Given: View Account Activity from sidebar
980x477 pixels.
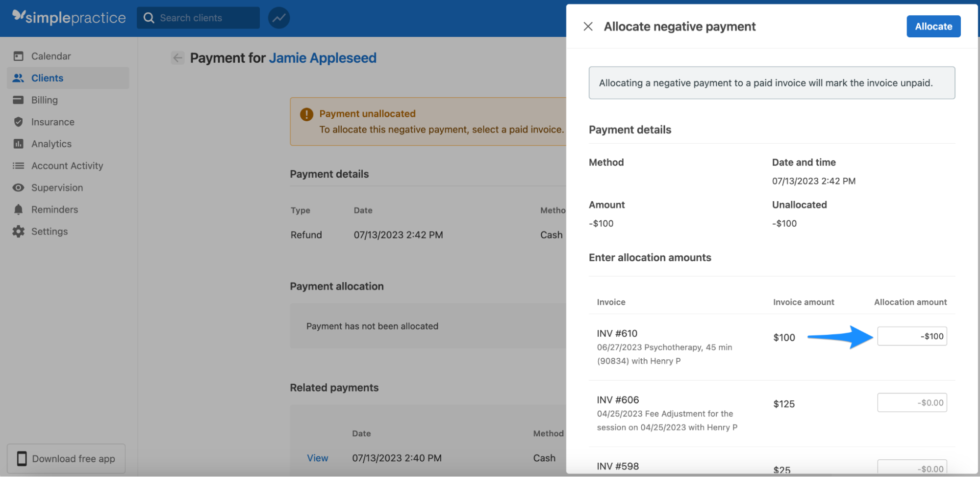Looking at the screenshot, I should click(67, 165).
